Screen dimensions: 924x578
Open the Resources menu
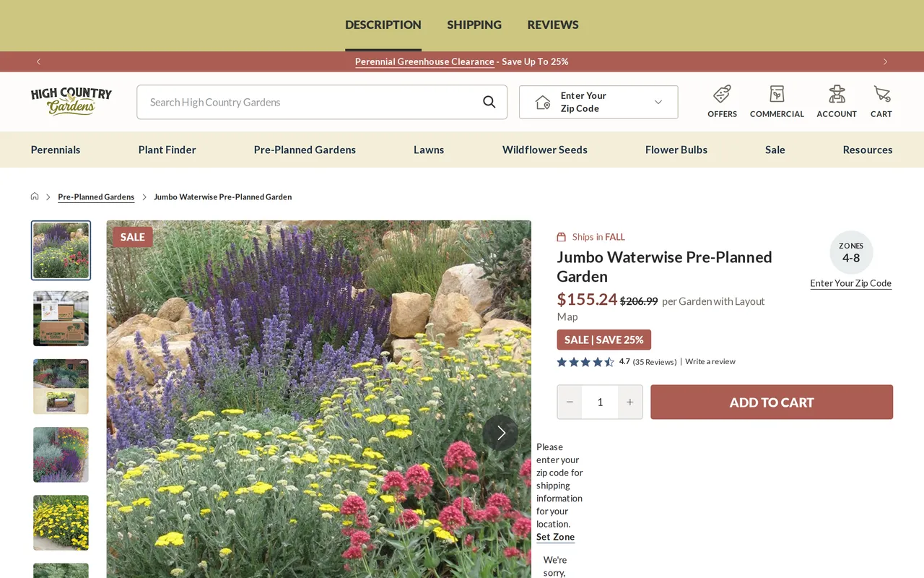(x=868, y=150)
